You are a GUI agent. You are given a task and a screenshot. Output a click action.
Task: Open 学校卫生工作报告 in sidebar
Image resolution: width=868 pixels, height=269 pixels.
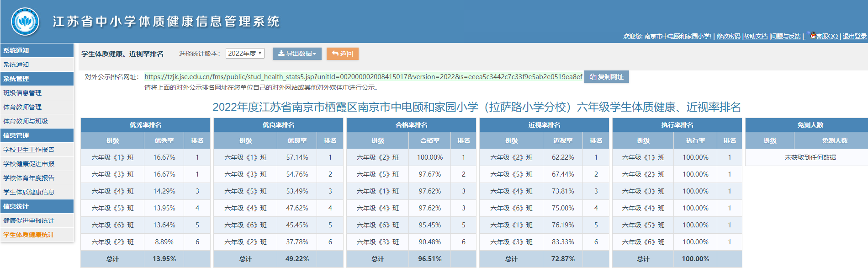point(37,150)
